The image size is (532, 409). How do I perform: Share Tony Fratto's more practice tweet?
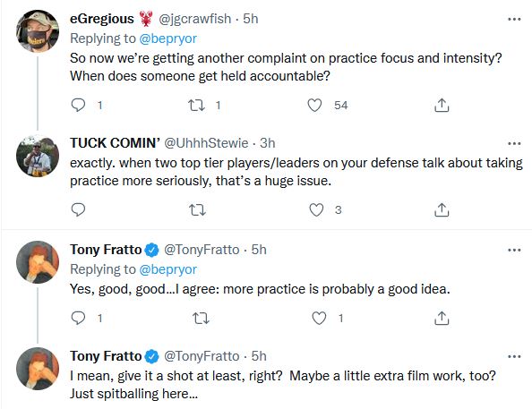[442, 318]
